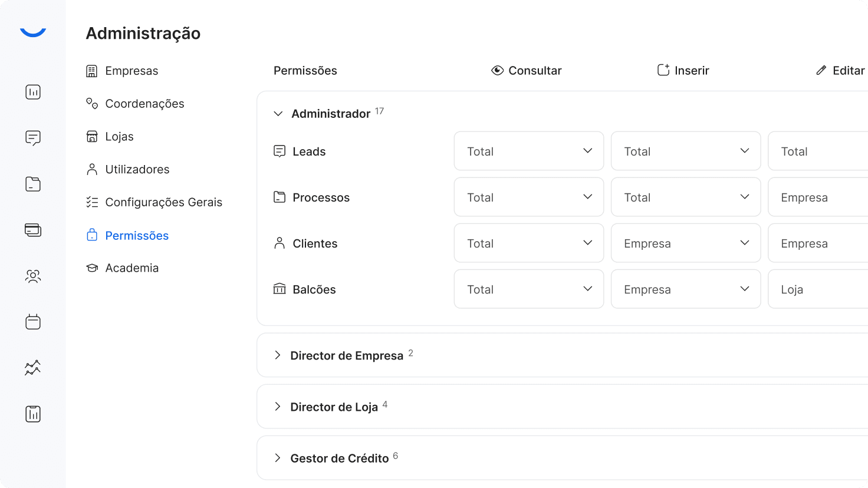Open Configurações Gerais menu item
This screenshot has width=868, height=488.
(x=163, y=203)
